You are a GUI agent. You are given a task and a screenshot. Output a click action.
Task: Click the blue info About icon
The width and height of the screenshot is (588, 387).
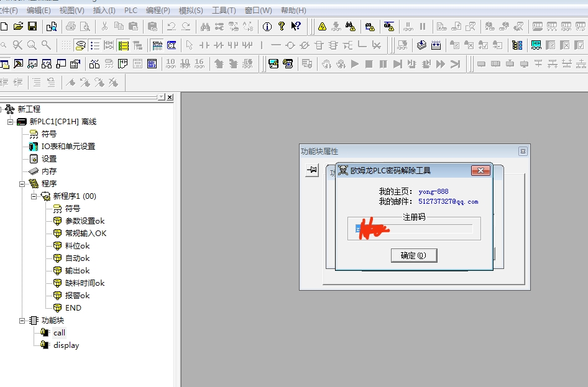pos(267,26)
